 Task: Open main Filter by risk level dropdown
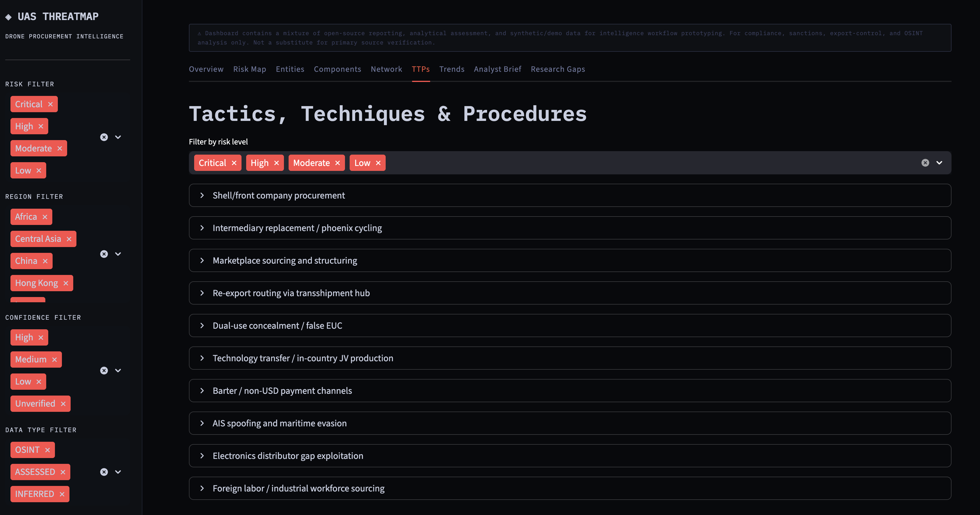click(939, 163)
